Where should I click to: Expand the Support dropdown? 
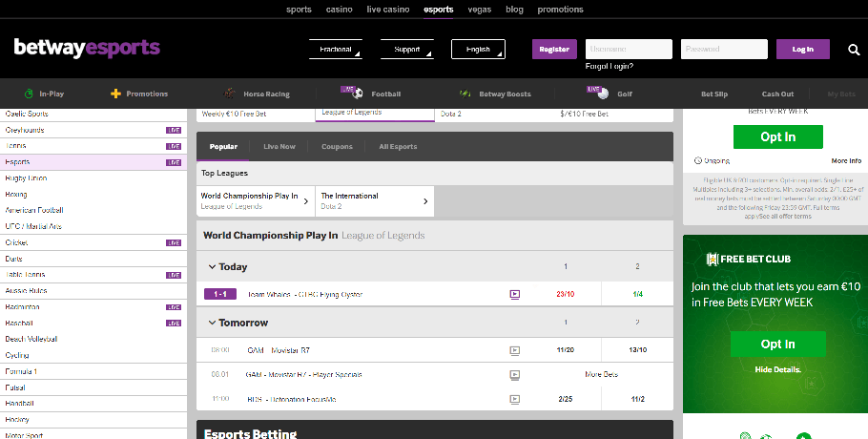point(407,50)
